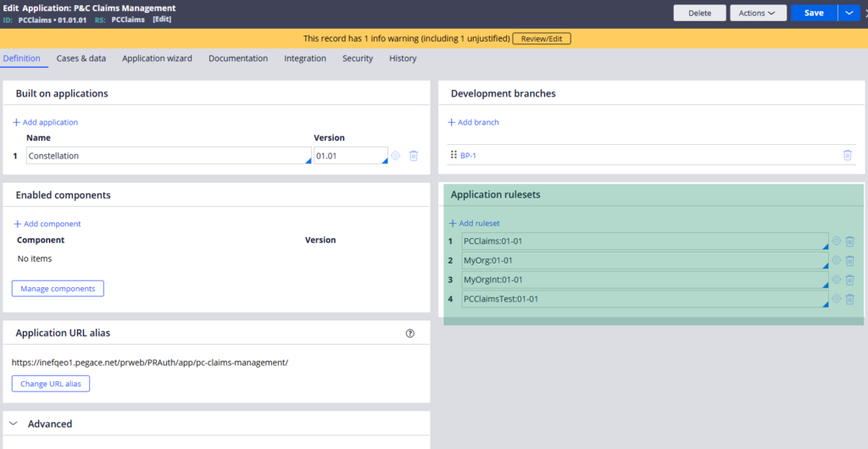Image resolution: width=868 pixels, height=449 pixels.
Task: Click the Delete button
Action: (699, 13)
